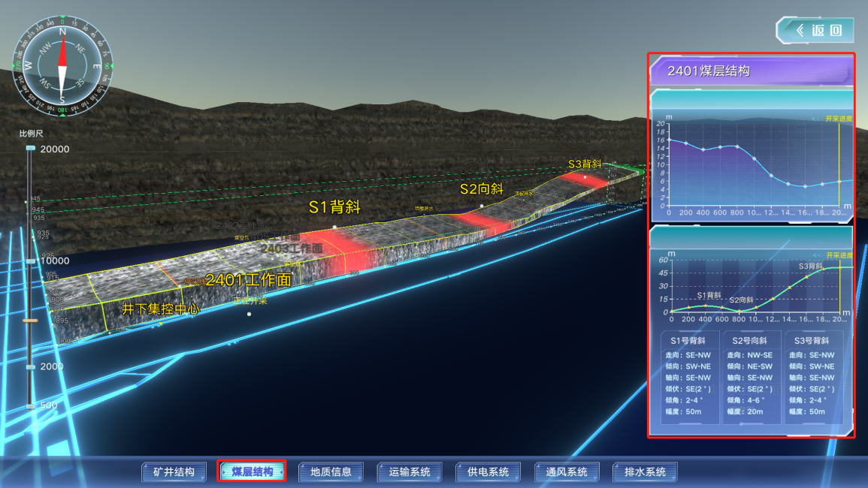This screenshot has height=488, width=868.
Task: Open the 供电系统 tab
Action: point(488,472)
